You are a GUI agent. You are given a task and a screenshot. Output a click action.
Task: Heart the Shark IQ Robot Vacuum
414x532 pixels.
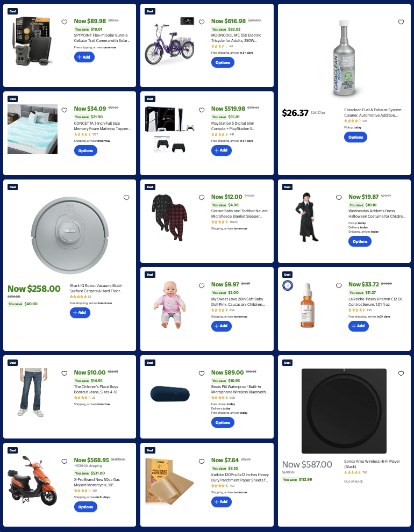(x=126, y=197)
